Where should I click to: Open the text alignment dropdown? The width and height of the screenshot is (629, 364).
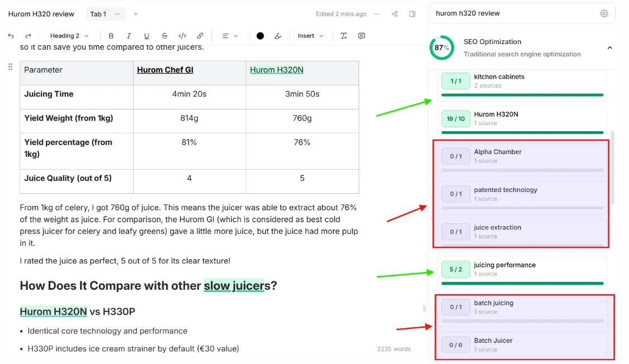coord(230,36)
